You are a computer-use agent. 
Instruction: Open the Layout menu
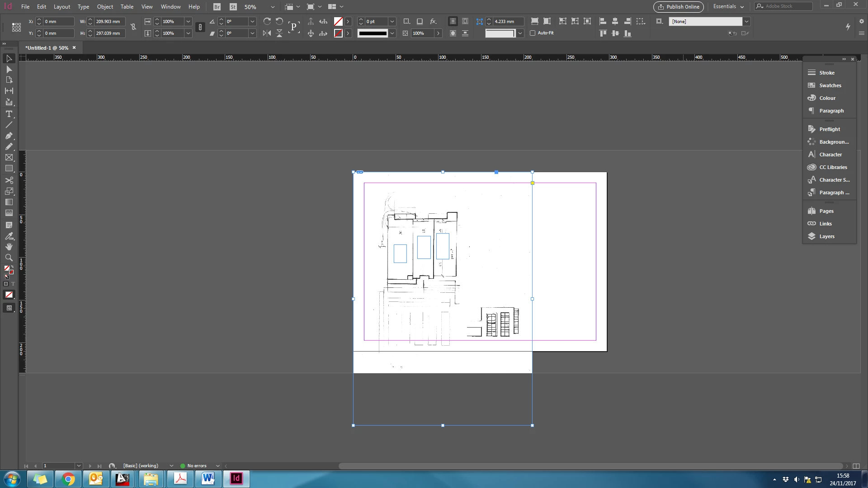pos(62,7)
